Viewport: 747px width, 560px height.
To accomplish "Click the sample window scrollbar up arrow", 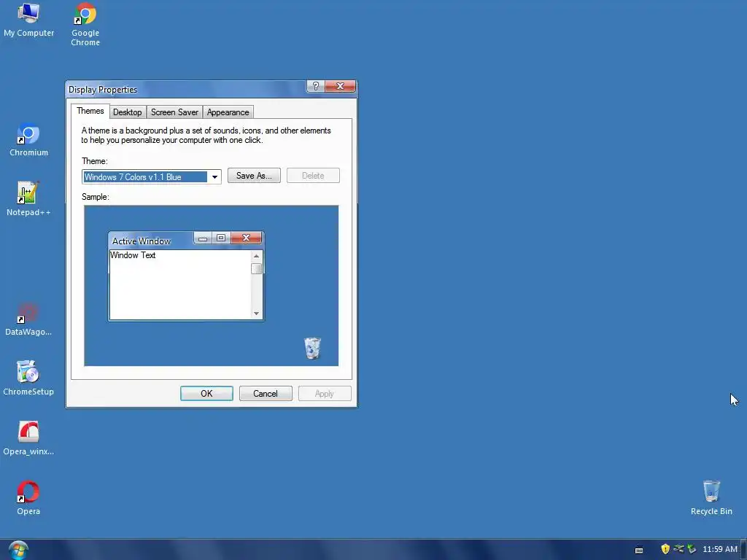I will point(256,256).
